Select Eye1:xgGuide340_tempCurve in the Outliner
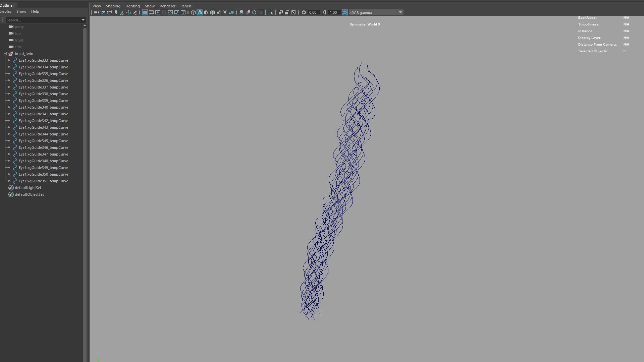The width and height of the screenshot is (644, 362). pyautogui.click(x=43, y=107)
